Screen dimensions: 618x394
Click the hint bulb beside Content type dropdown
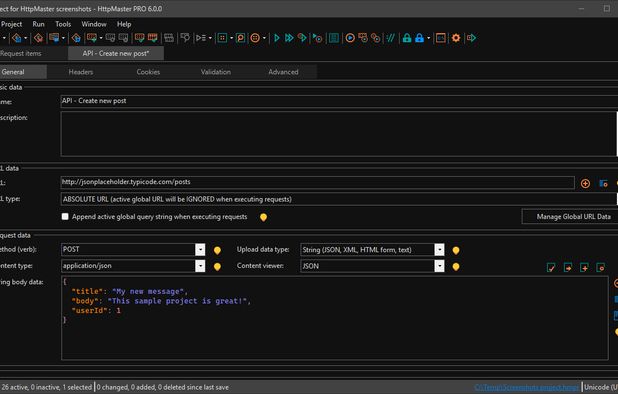[x=217, y=267]
